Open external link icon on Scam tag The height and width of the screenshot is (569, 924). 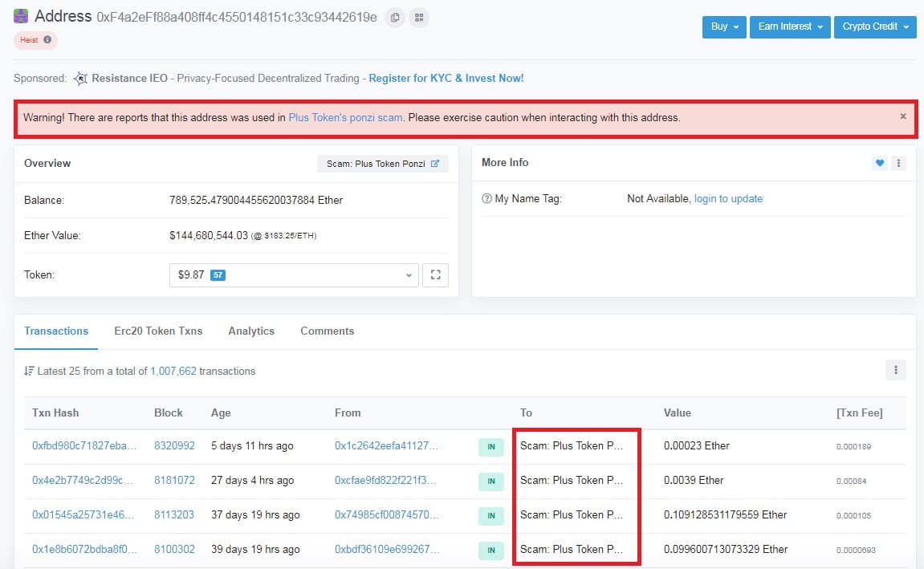coord(435,164)
